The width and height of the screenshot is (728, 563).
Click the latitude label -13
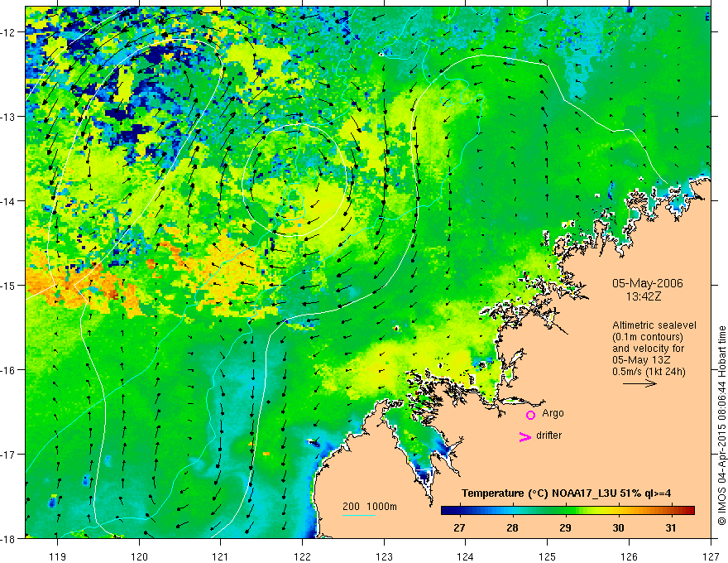pyautogui.click(x=9, y=117)
